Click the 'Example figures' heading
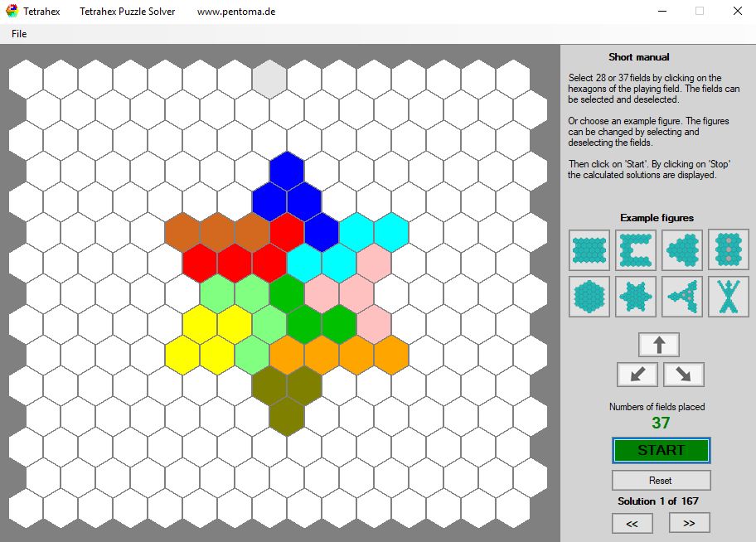The height and width of the screenshot is (542, 756). click(x=657, y=218)
